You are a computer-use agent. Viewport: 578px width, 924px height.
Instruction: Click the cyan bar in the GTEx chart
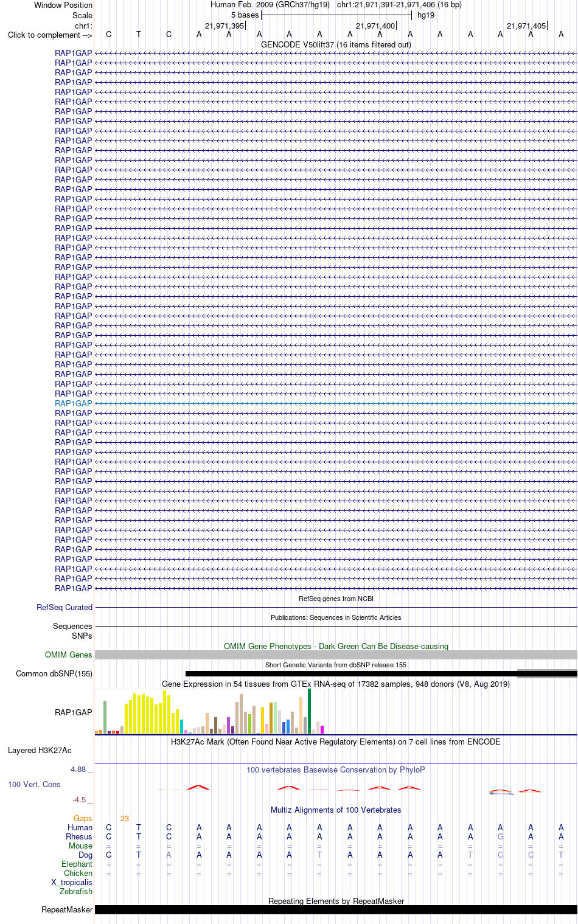pos(181,726)
